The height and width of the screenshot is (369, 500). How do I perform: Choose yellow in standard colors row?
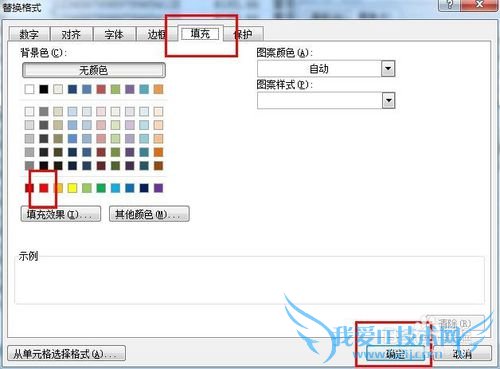click(72, 188)
